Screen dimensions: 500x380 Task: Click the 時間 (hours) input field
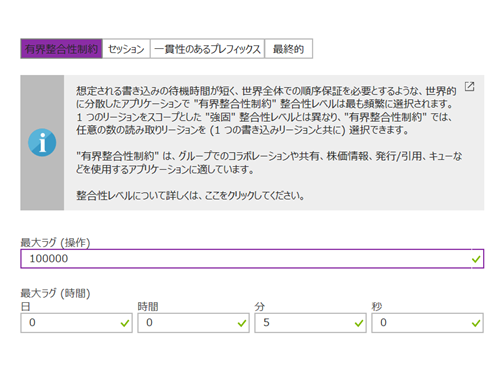pyautogui.click(x=193, y=323)
